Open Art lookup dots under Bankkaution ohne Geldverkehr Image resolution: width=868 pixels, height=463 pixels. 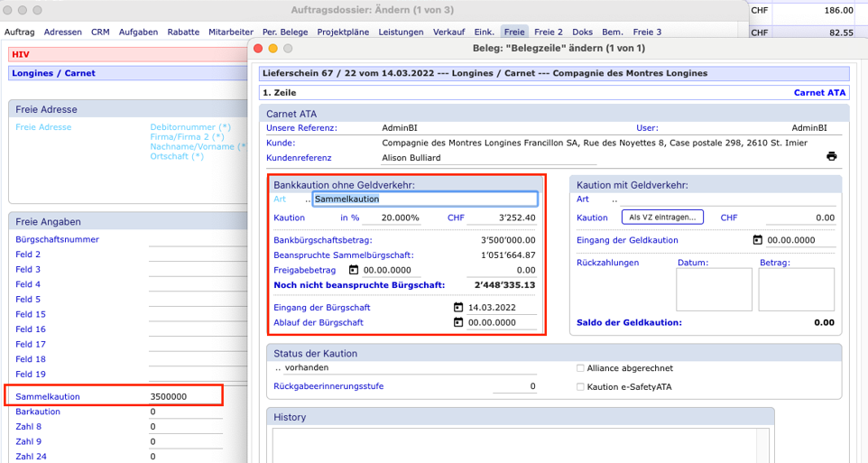coord(307,199)
